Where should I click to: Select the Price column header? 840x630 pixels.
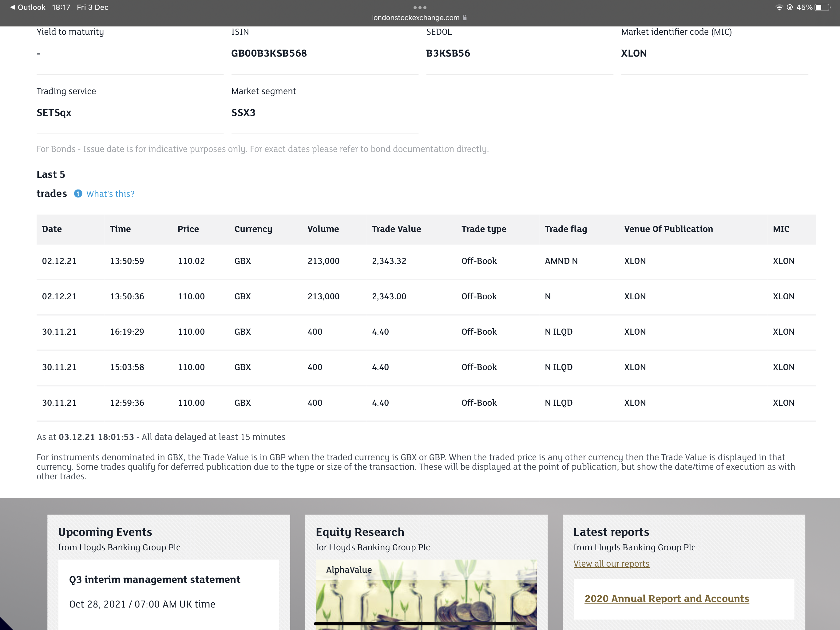[x=188, y=229]
